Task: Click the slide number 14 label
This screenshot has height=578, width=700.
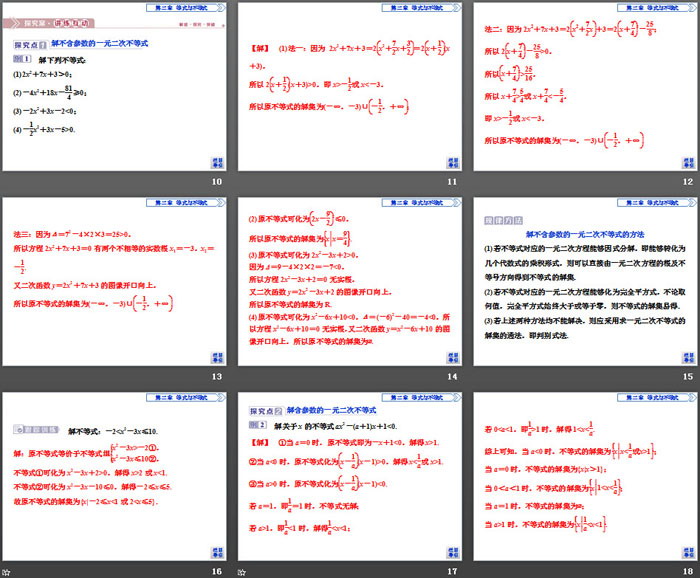Action: [450, 375]
